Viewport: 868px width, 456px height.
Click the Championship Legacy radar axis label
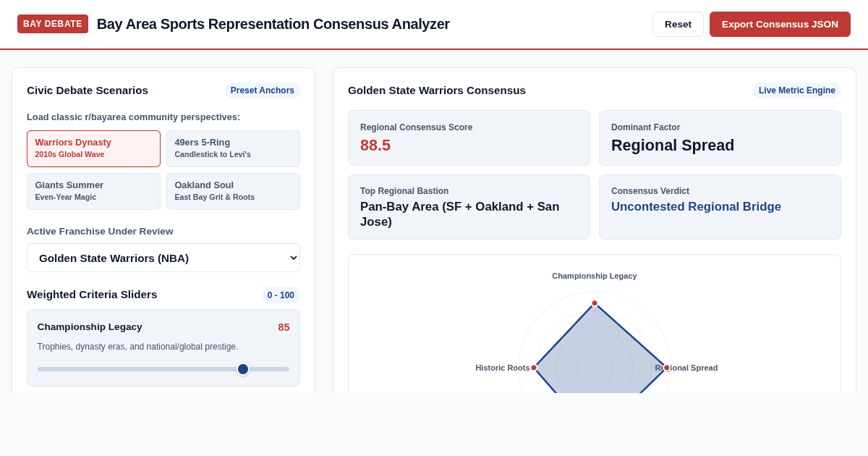click(x=595, y=276)
